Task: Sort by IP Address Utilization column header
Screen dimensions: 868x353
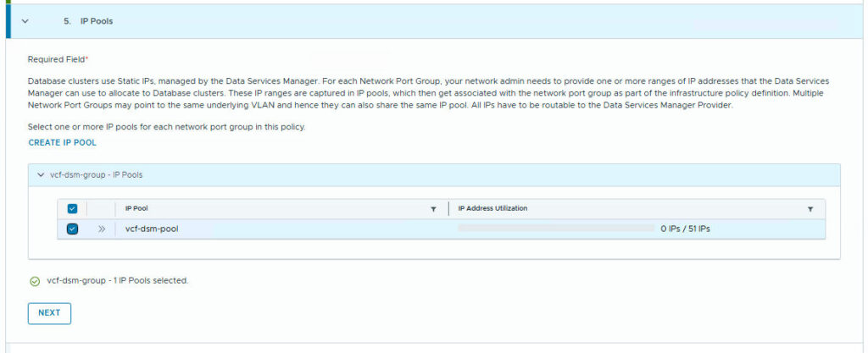Action: coord(493,209)
